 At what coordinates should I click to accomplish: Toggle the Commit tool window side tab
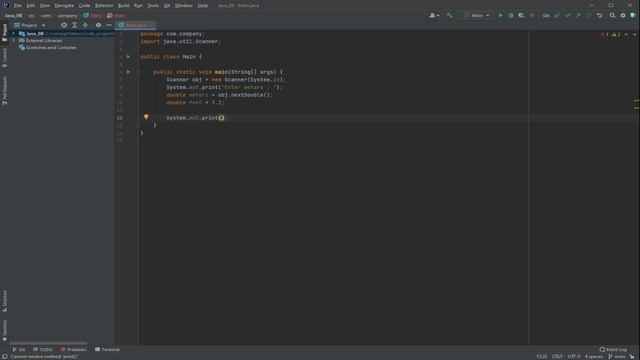click(x=4, y=58)
